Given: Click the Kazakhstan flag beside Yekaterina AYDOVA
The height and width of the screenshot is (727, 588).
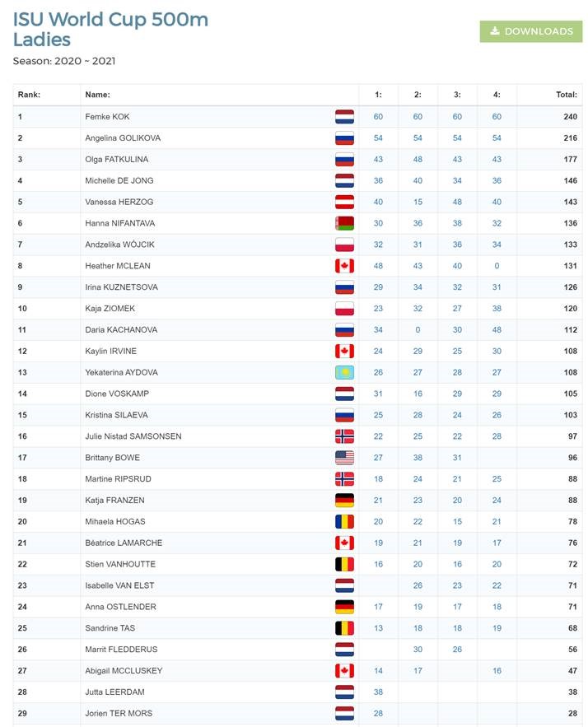Looking at the screenshot, I should [344, 372].
